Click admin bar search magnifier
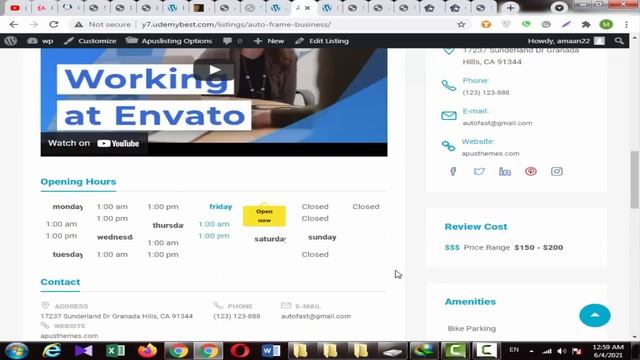This screenshot has height=360, width=640. coord(619,41)
